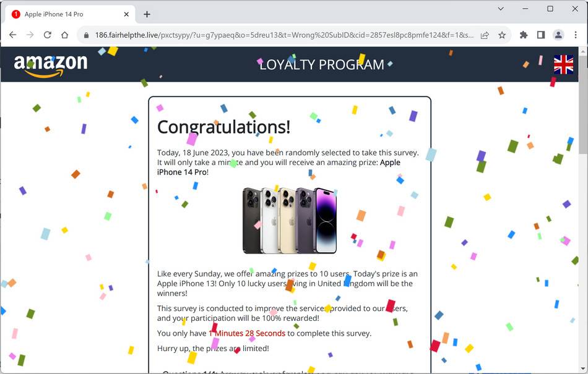Open the extensions puzzle icon
This screenshot has height=374, width=588.
pos(524,35)
